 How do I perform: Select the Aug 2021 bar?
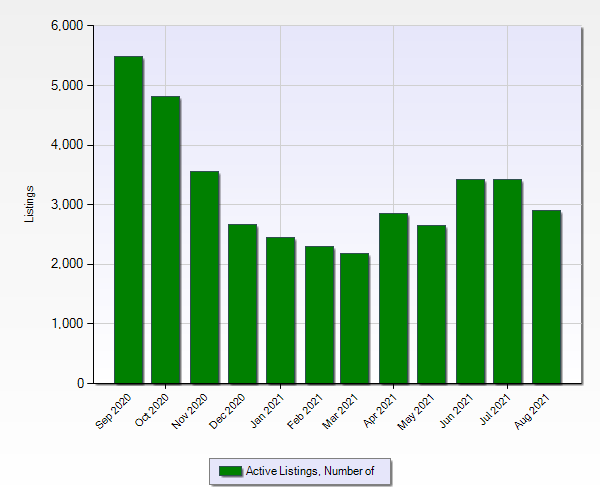point(545,297)
